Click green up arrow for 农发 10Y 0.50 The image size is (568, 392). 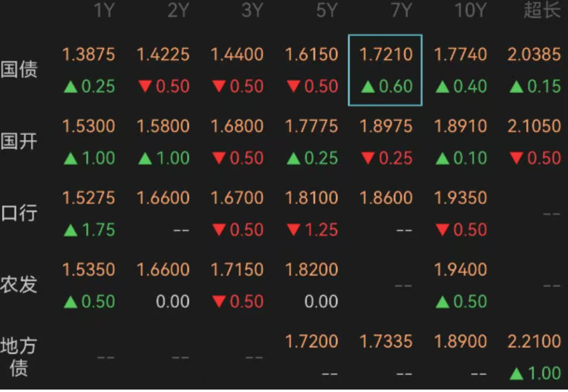coord(442,302)
